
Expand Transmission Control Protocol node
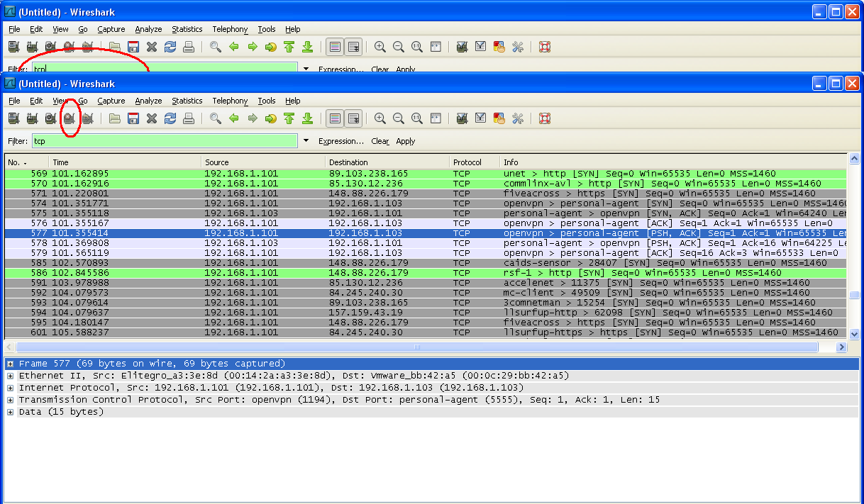point(11,400)
